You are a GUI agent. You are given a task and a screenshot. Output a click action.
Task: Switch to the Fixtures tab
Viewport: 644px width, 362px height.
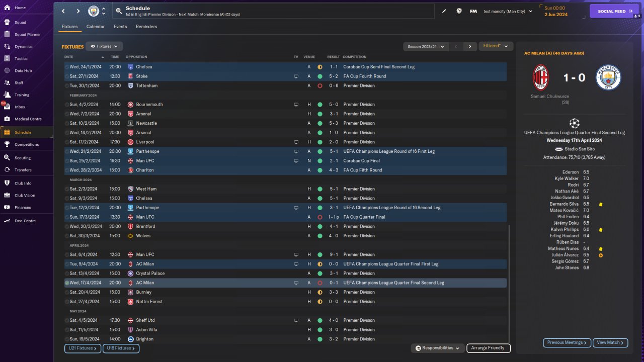(70, 27)
